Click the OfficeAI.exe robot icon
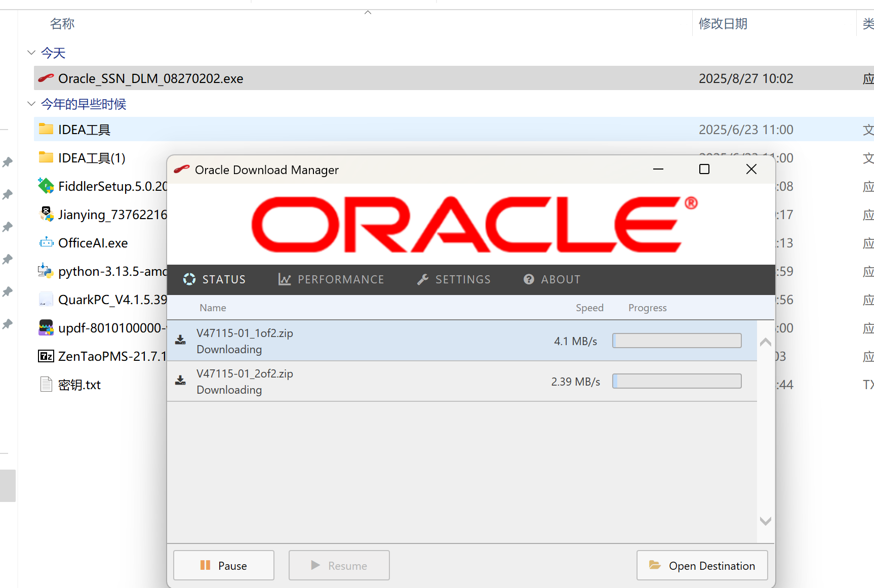874x588 pixels. tap(46, 242)
